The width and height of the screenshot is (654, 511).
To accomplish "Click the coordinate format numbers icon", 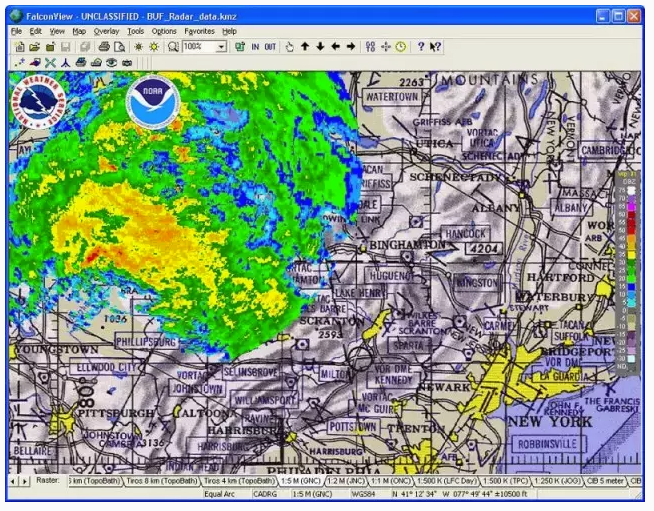I will (x=370, y=47).
